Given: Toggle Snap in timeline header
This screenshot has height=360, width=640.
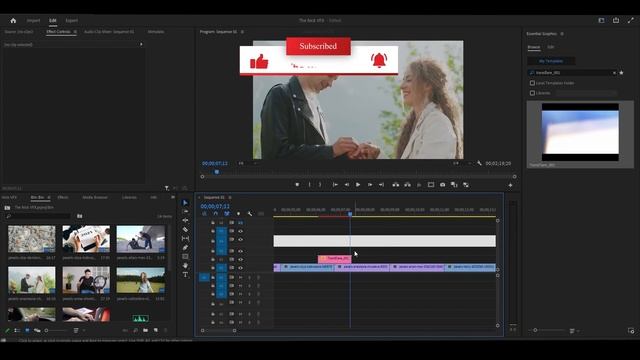Looking at the screenshot, I should (x=216, y=213).
